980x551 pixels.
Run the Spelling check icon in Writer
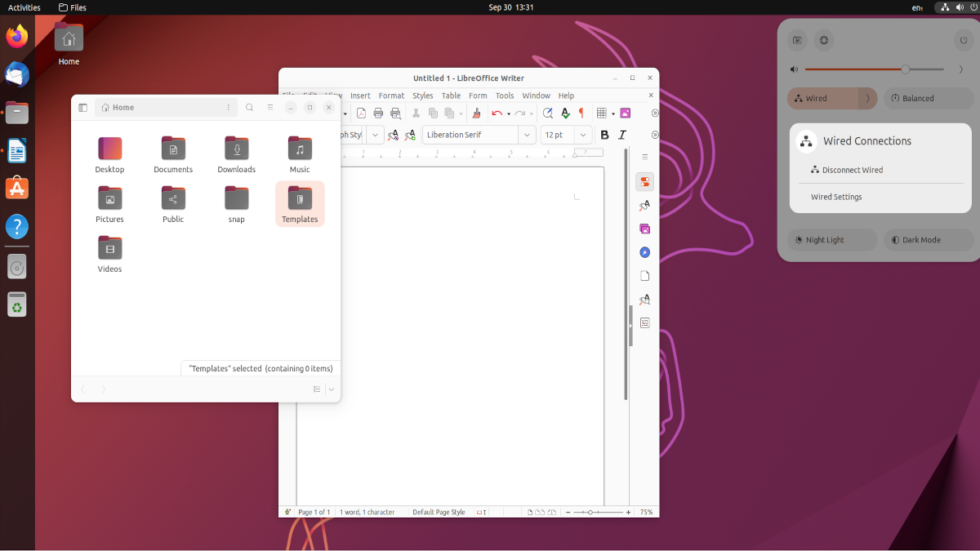tap(565, 113)
